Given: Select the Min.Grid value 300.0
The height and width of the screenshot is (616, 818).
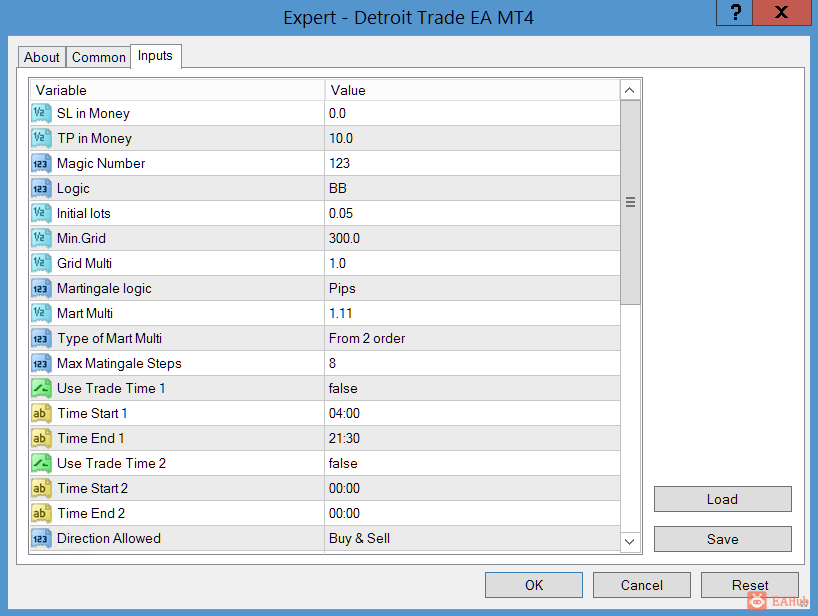Looking at the screenshot, I should click(473, 238).
